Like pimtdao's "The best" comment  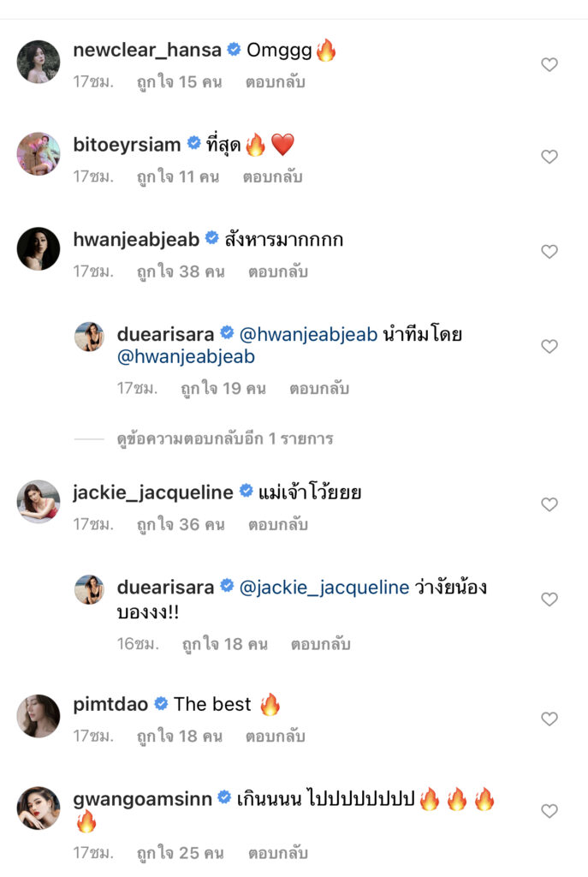coord(549,719)
